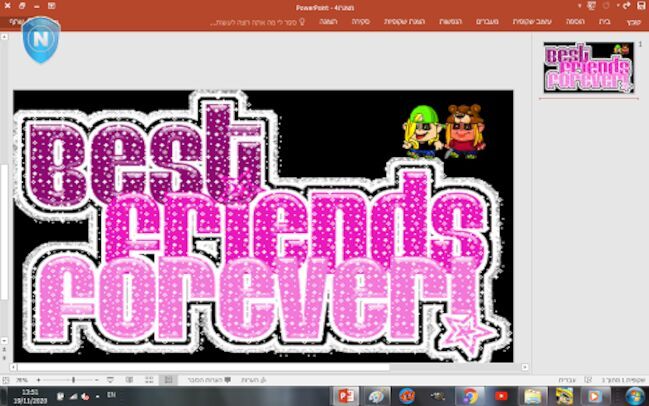
Task: Click horizontal scrollbar left arrow
Action: pyautogui.click(x=13, y=367)
